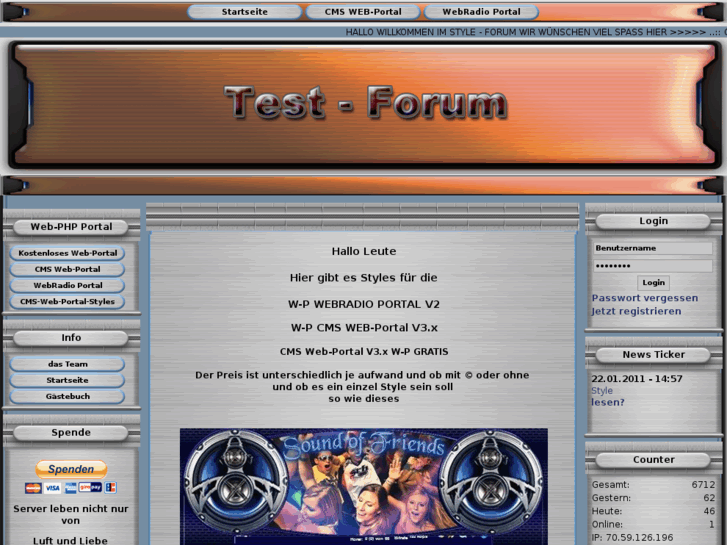Focus the password input field
The height and width of the screenshot is (545, 727).
click(x=653, y=266)
